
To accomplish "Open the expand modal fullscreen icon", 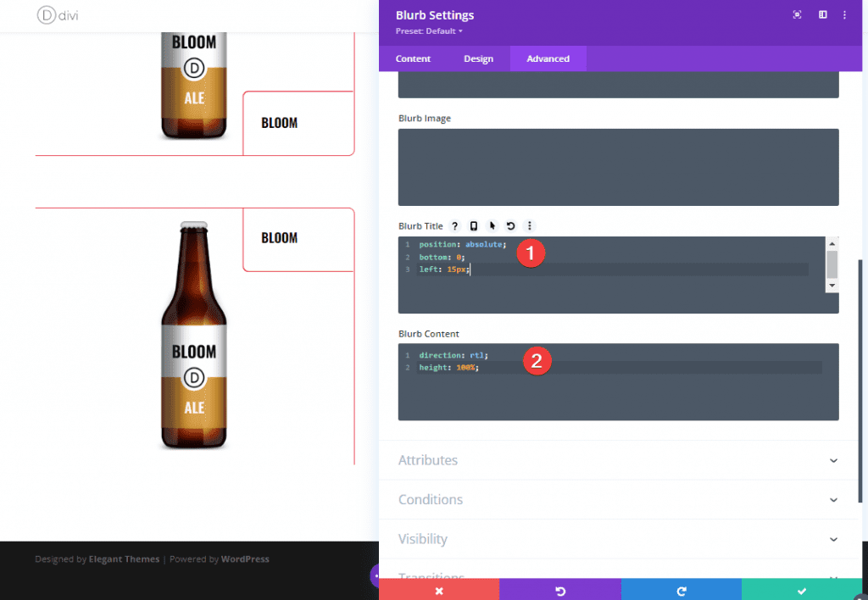I will coord(797,15).
